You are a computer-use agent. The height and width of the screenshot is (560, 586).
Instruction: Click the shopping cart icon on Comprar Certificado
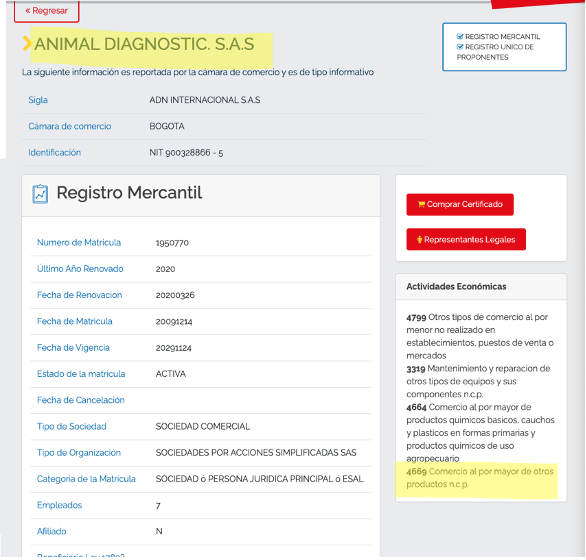(x=421, y=204)
